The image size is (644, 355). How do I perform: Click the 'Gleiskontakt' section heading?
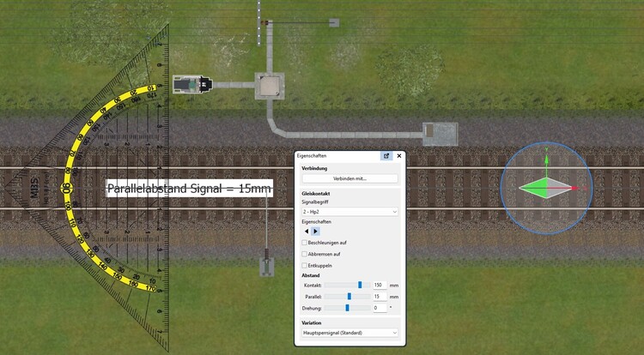pos(316,194)
